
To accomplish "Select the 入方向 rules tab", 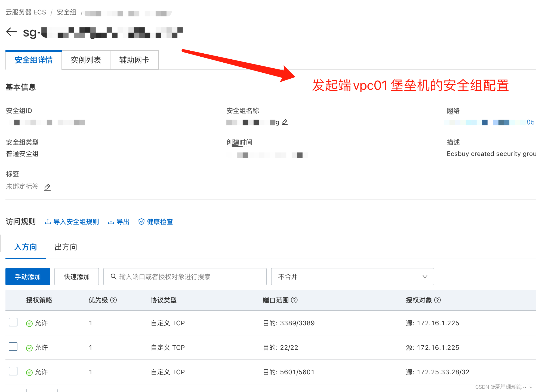I will [26, 247].
